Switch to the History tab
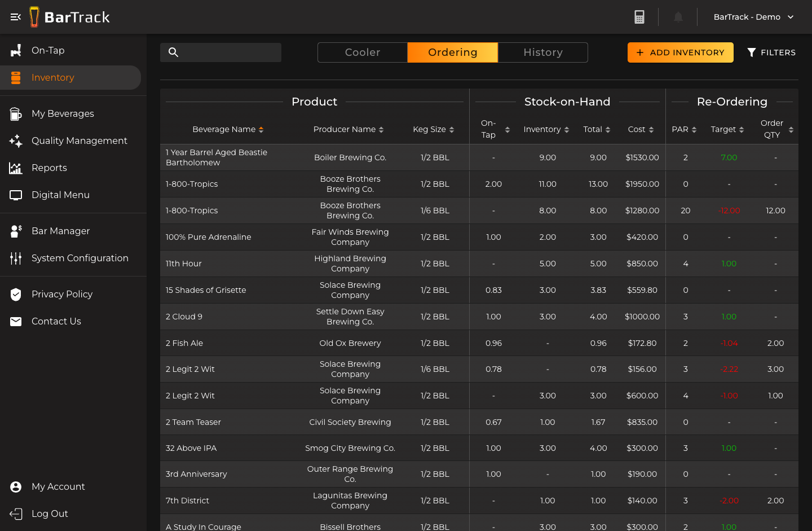This screenshot has width=812, height=531. tap(542, 52)
